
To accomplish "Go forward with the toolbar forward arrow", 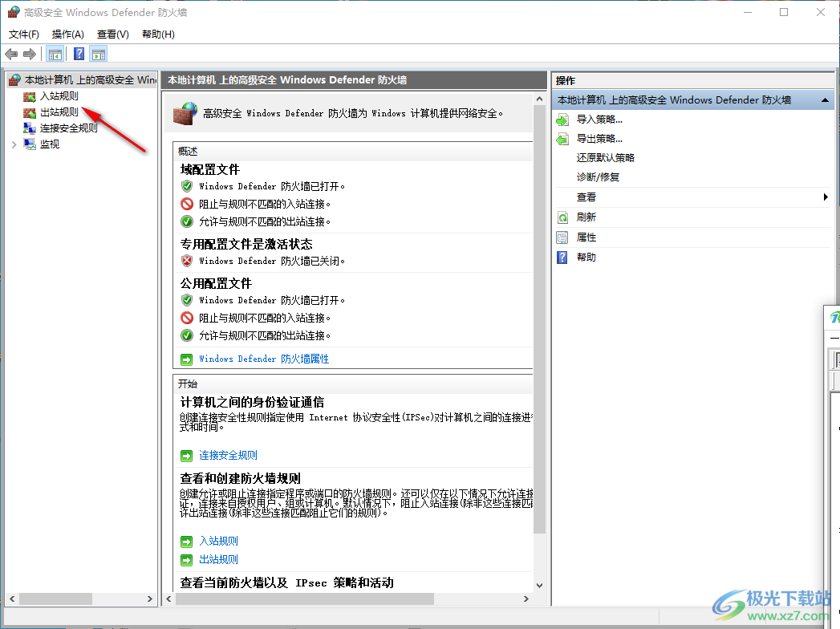I will (30, 54).
